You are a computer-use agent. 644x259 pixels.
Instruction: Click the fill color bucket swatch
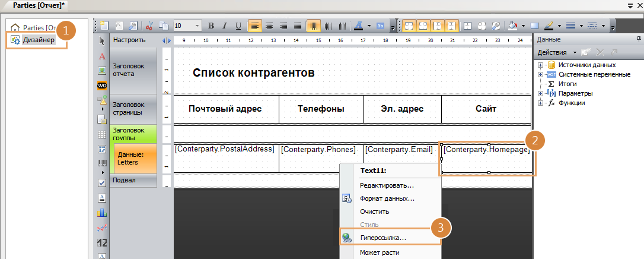point(514,26)
